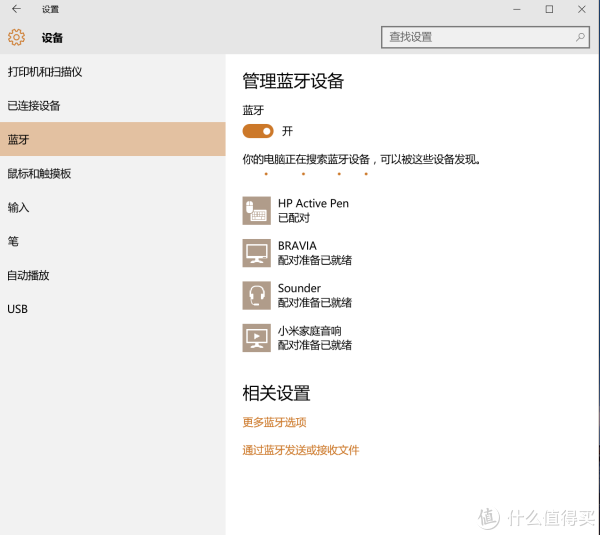Click 通过蓝牙发送或接收文件 link
Image resolution: width=600 pixels, height=535 pixels.
[x=301, y=450]
